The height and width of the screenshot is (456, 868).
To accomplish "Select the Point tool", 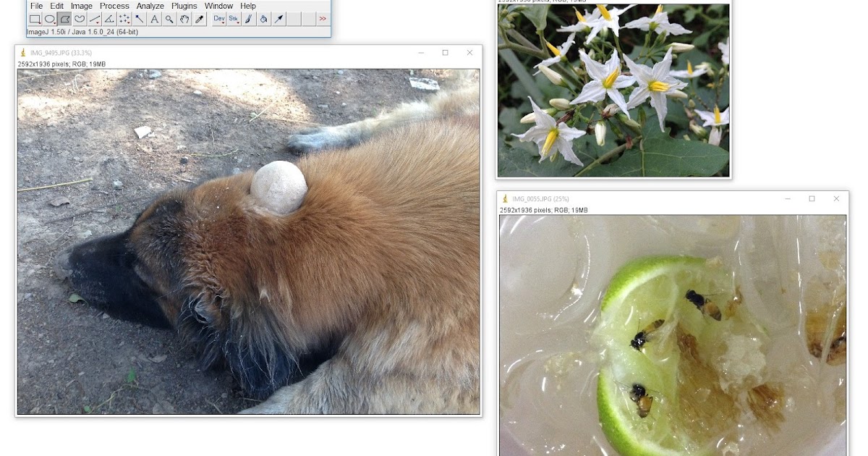I will click(125, 20).
